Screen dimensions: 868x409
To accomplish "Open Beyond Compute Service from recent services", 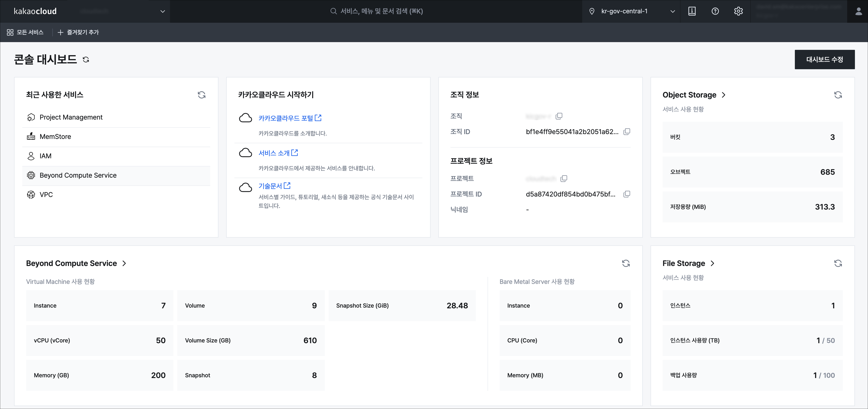I will [x=116, y=175].
